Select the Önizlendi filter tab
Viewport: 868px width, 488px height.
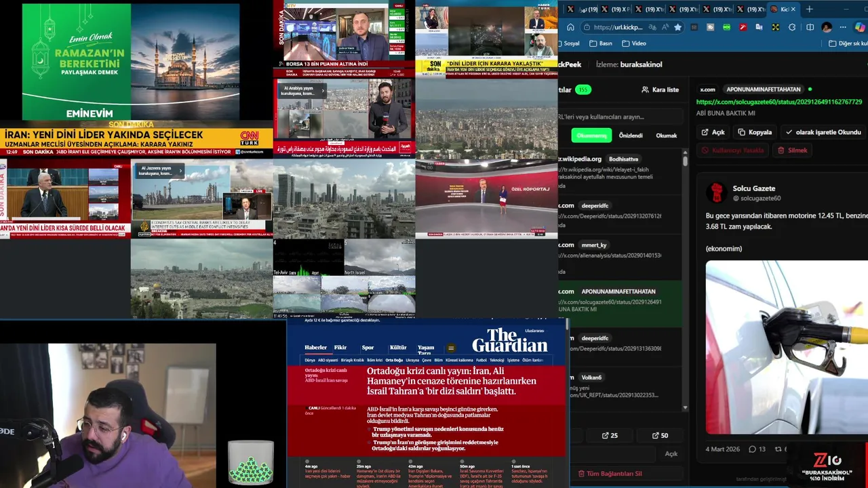tap(631, 136)
